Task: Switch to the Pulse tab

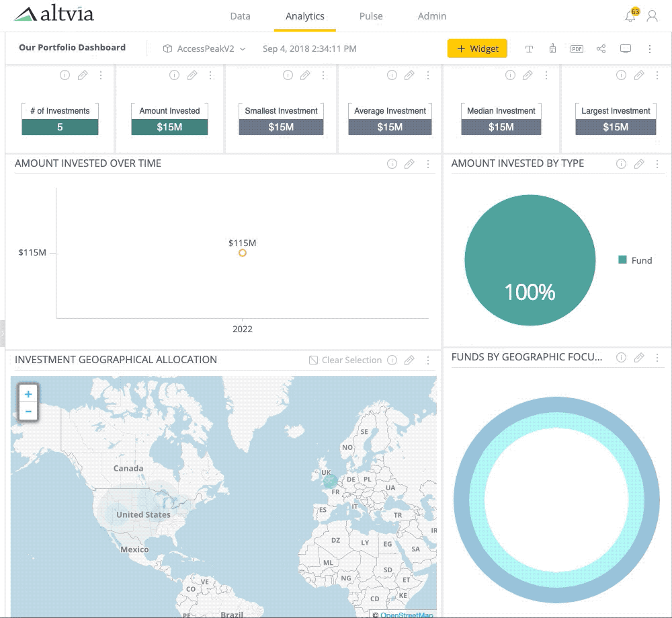Action: [x=371, y=16]
